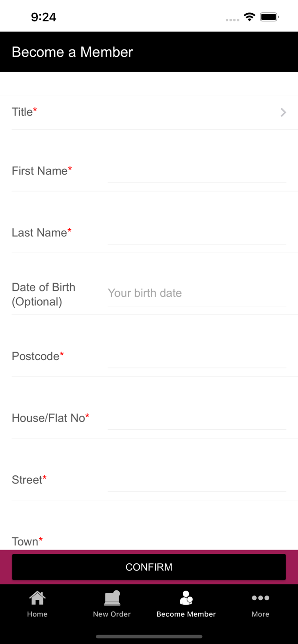Tap the status bar clock
The height and width of the screenshot is (644, 298).
[x=43, y=17]
